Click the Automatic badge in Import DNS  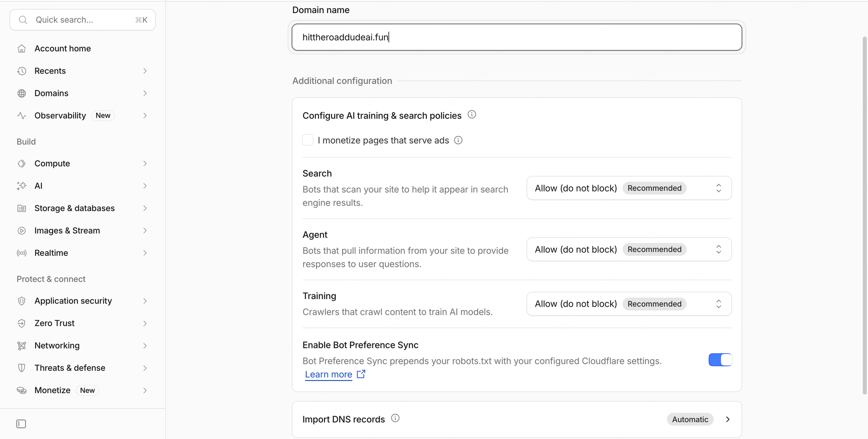(x=690, y=419)
